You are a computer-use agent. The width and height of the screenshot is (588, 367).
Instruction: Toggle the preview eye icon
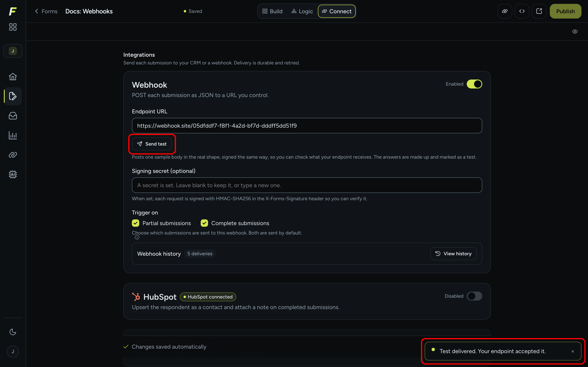575,32
